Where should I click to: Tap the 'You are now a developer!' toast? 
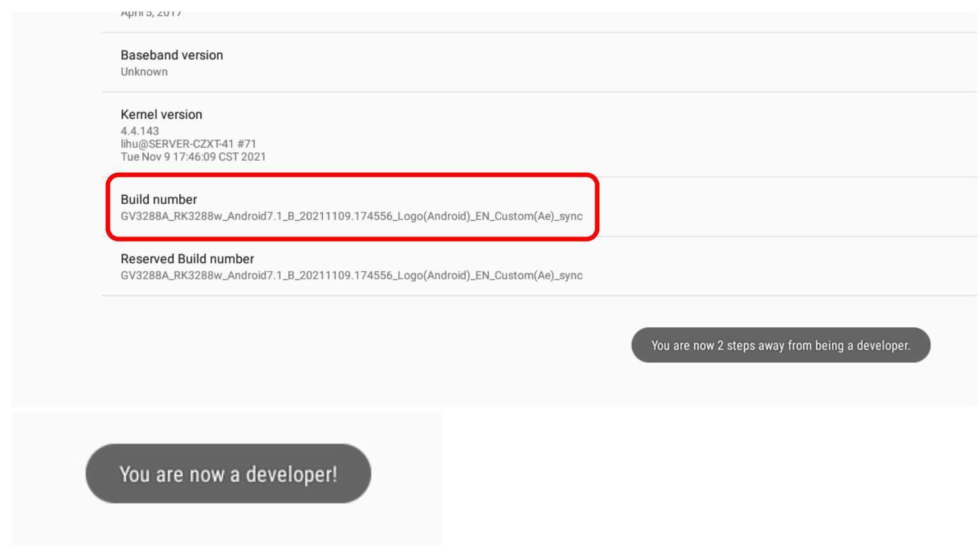click(x=228, y=474)
